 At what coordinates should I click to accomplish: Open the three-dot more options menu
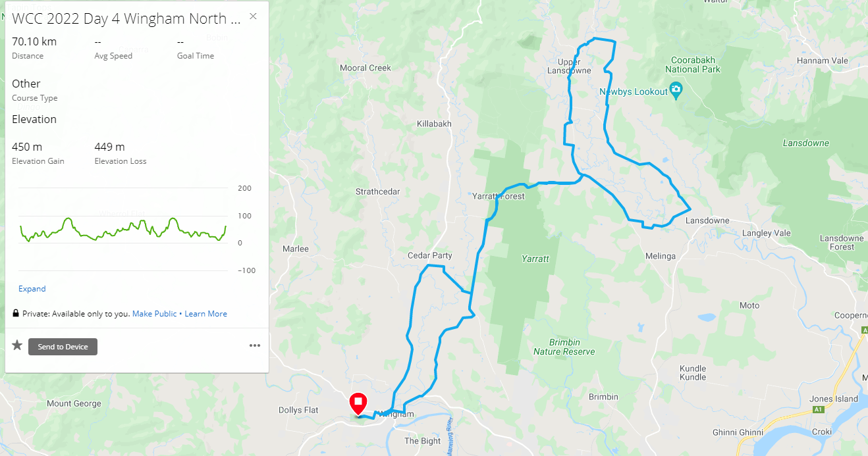[x=255, y=345]
